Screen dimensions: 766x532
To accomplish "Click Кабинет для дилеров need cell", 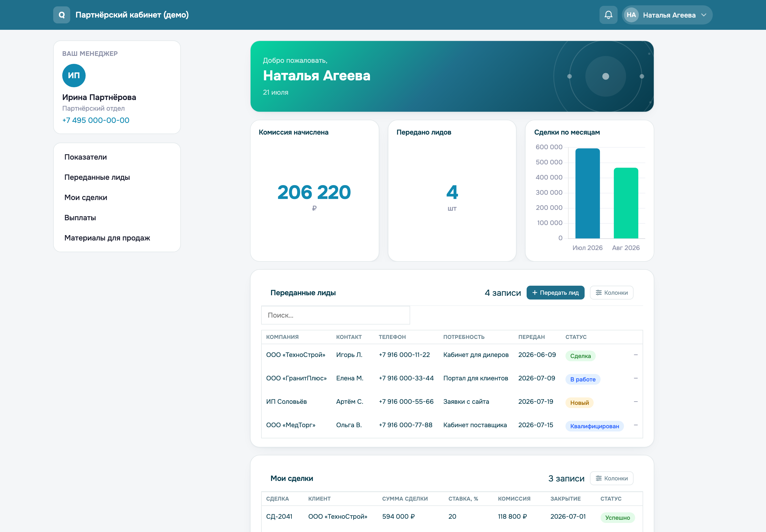I will pos(476,355).
